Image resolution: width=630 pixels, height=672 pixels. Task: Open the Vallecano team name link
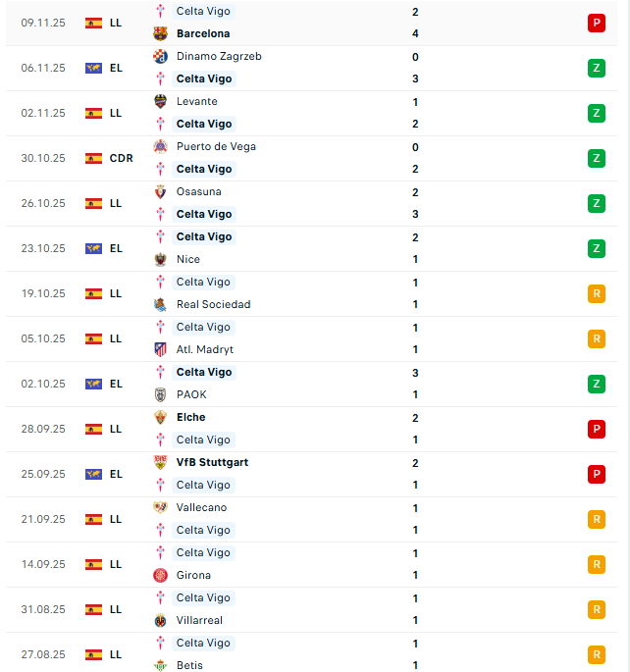(201, 507)
